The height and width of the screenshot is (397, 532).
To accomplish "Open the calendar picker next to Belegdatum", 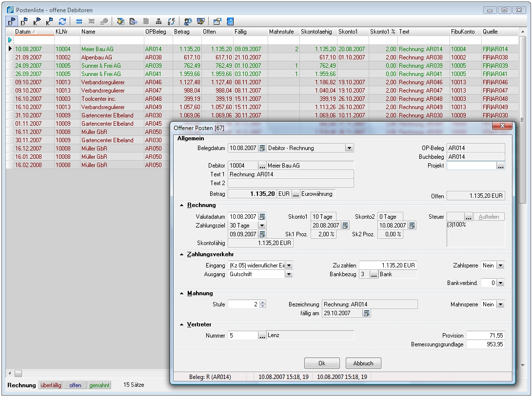I will click(x=262, y=148).
